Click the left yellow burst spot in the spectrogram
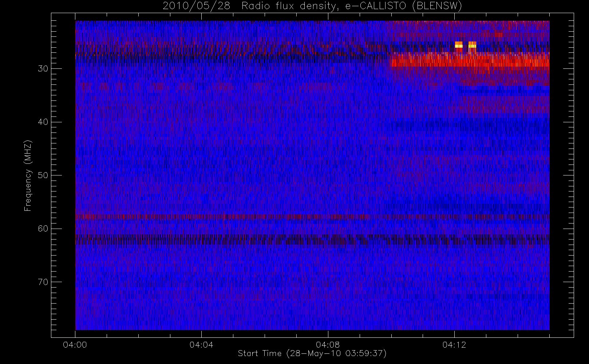 [459, 45]
